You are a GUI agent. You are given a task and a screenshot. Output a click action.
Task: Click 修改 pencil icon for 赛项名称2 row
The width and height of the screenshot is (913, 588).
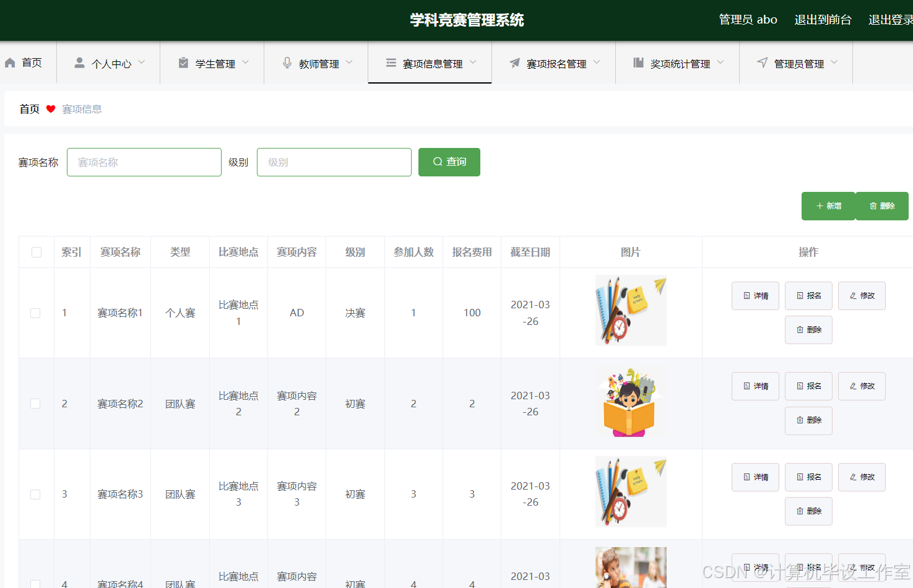tap(854, 386)
